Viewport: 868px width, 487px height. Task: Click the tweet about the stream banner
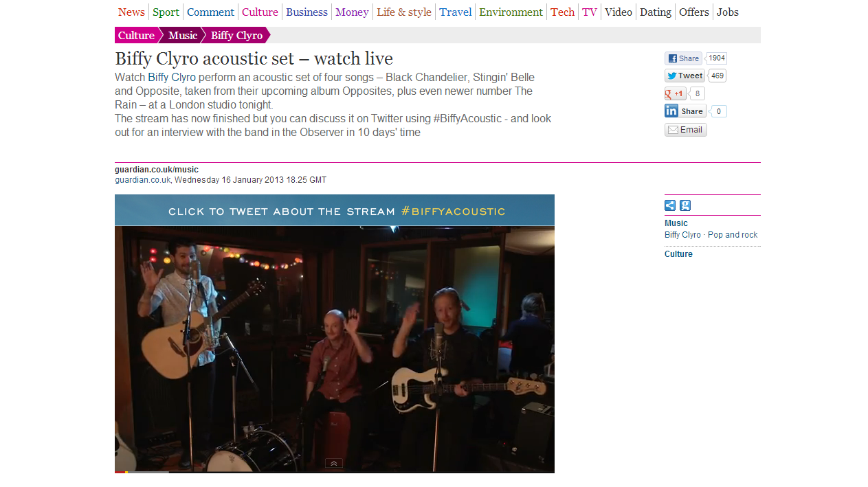click(x=335, y=210)
